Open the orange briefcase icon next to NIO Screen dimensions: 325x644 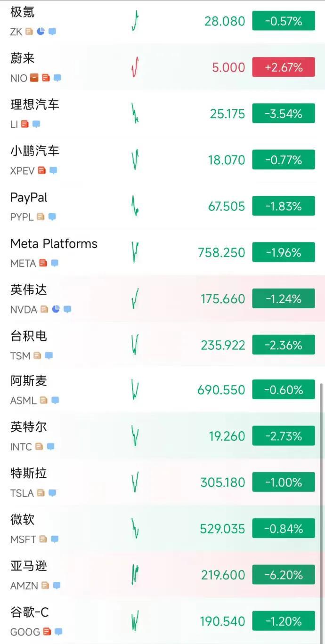(x=34, y=78)
